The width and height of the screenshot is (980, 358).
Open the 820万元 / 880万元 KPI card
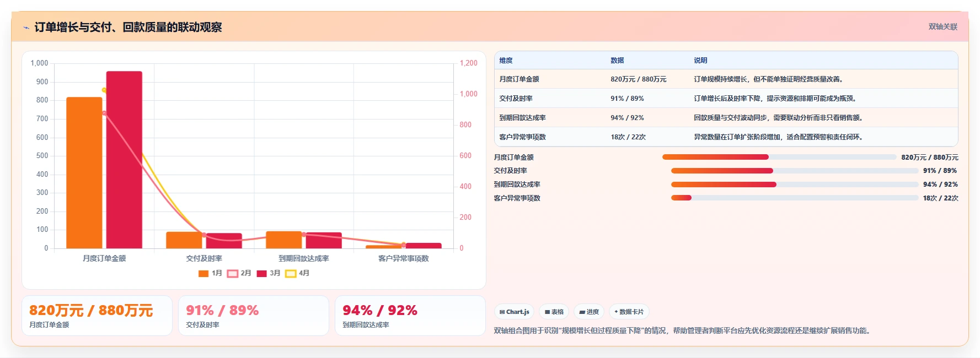click(x=97, y=316)
